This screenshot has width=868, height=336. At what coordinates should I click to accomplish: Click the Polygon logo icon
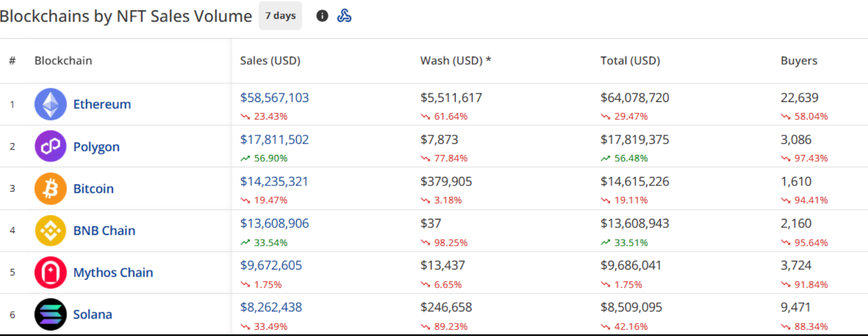[x=51, y=147]
